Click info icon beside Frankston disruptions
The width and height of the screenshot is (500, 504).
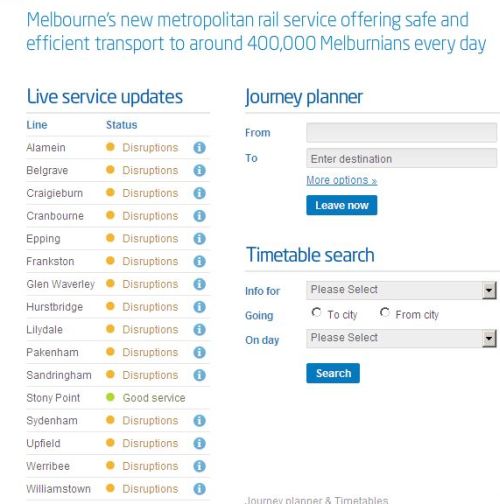pyautogui.click(x=199, y=261)
